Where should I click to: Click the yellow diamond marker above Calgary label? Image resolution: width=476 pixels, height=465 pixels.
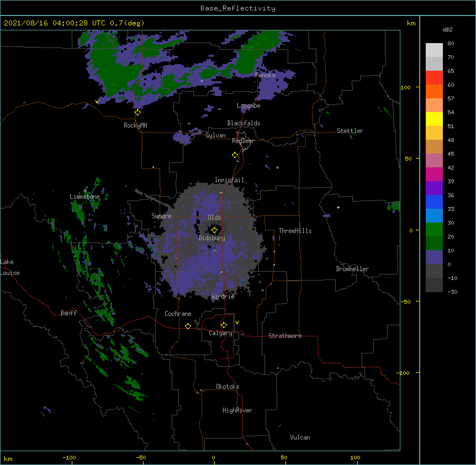pos(224,325)
